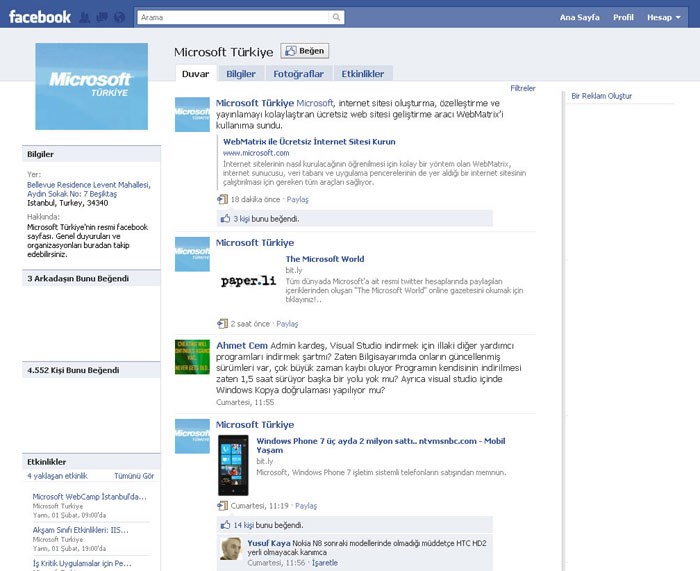Click Yusuf Kaya's avatar in comment

pyautogui.click(x=231, y=548)
